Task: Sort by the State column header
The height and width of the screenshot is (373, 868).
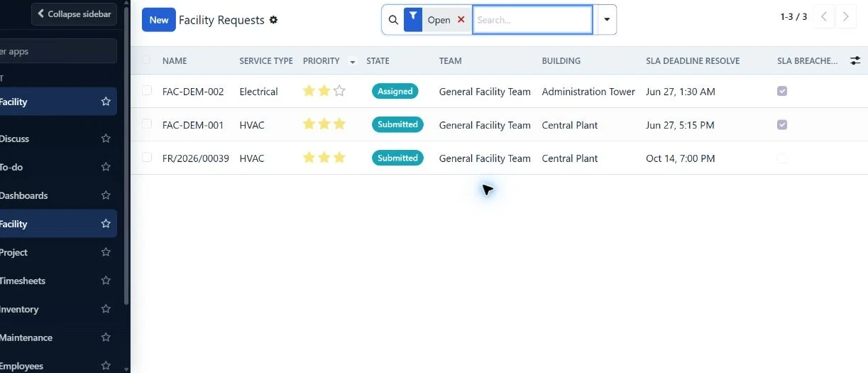Action: tap(378, 61)
